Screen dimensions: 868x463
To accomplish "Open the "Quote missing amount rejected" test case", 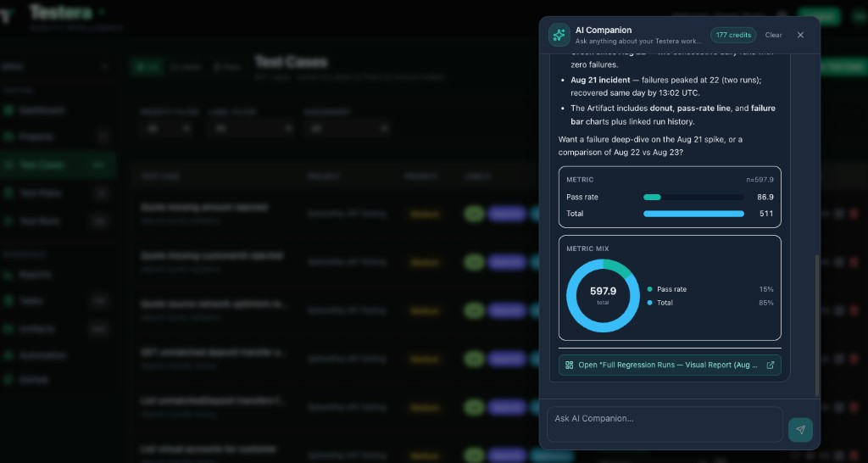I will 204,207.
